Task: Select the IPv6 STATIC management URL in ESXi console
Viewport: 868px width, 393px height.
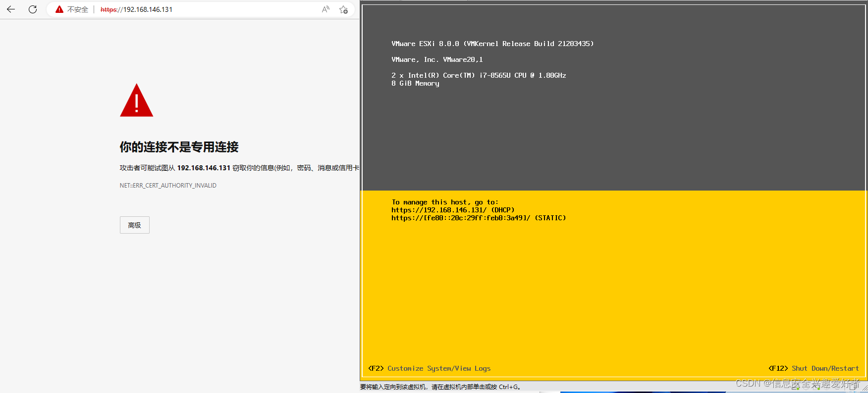Action: [479, 218]
